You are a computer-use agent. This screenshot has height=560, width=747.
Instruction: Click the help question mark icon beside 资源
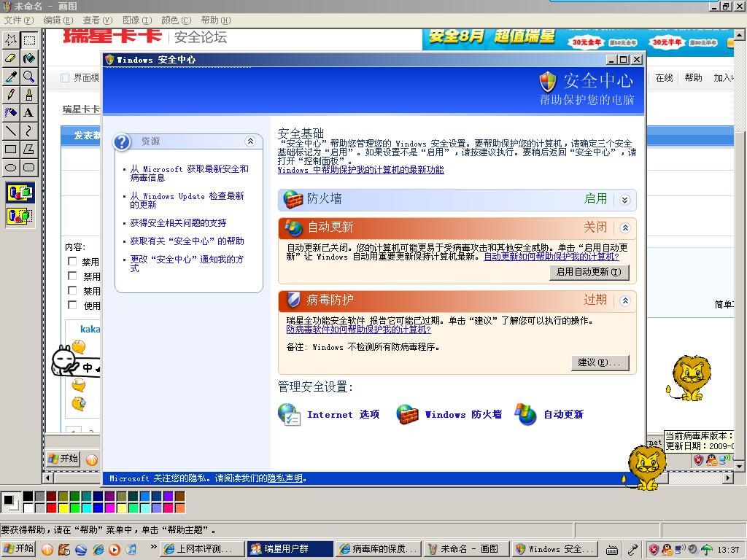point(122,141)
